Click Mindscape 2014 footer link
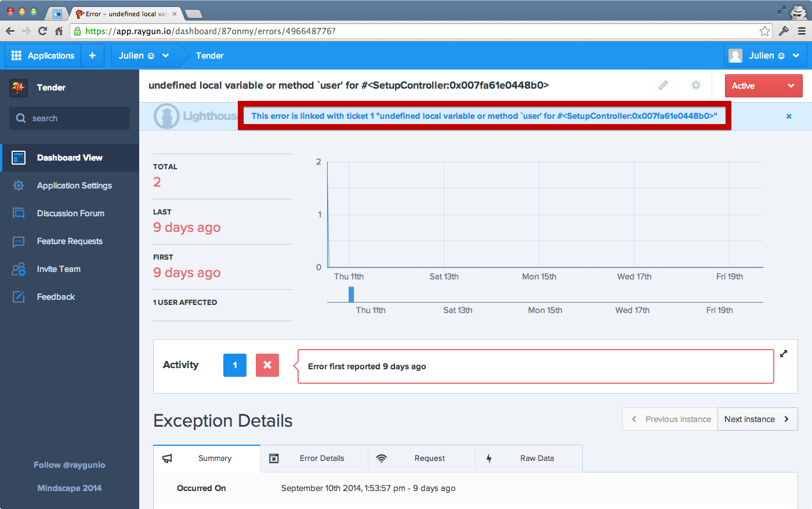The image size is (812, 509). point(70,488)
